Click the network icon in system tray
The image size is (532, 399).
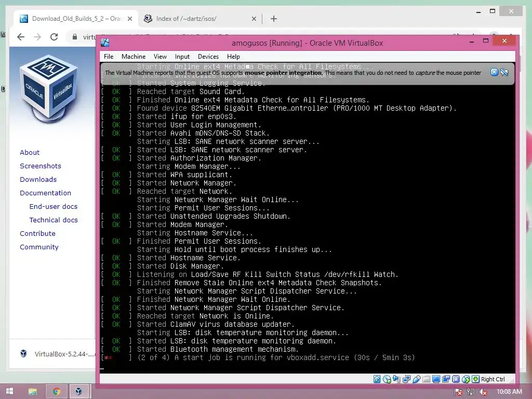471,392
